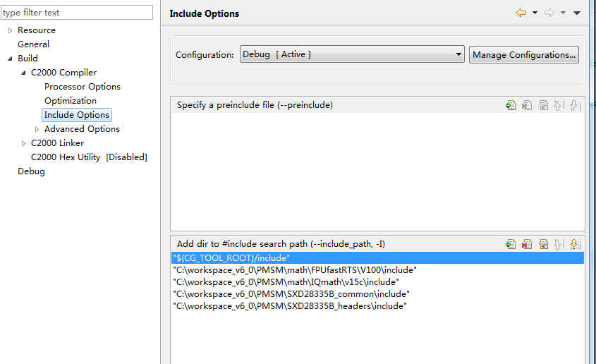This screenshot has width=596, height=364.
Task: Click Add icon for include search path
Action: pyautogui.click(x=511, y=244)
